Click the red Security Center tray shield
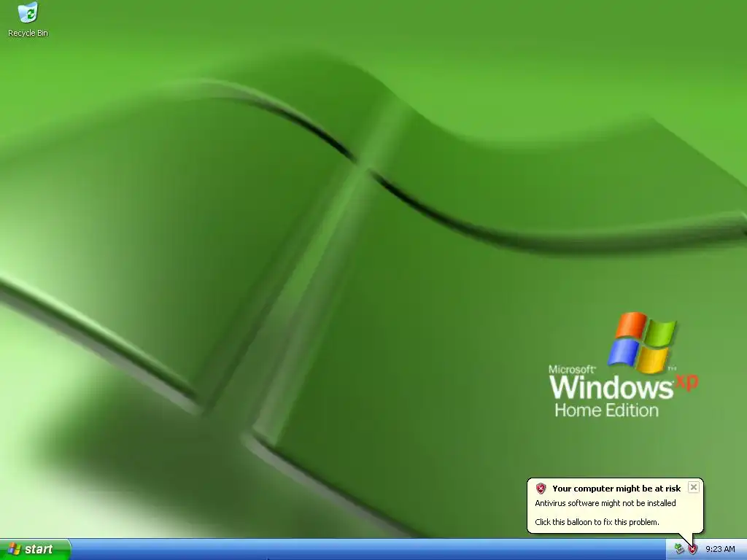747x560 pixels. tap(693, 550)
